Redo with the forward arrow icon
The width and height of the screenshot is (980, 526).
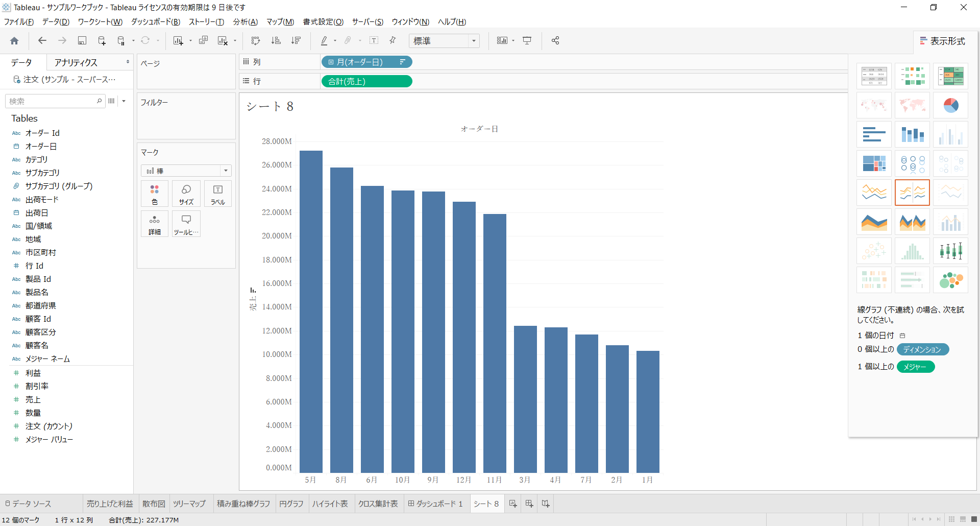tap(62, 41)
